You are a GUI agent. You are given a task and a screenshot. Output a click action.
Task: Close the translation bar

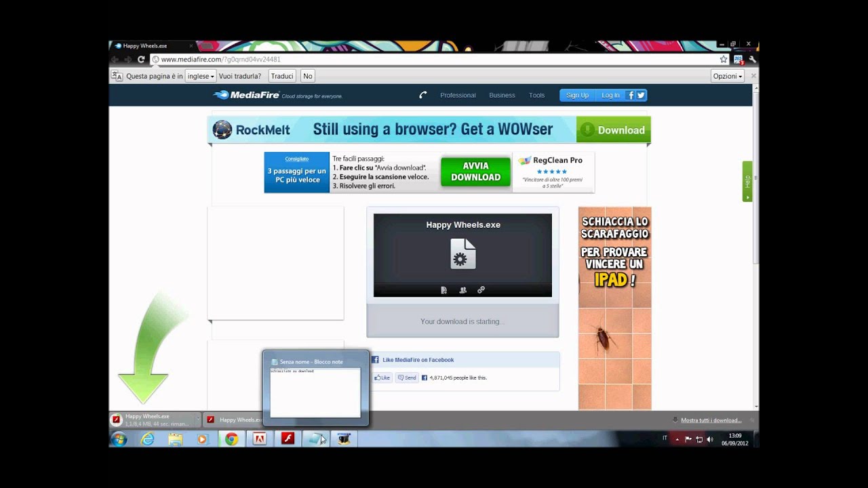[753, 76]
